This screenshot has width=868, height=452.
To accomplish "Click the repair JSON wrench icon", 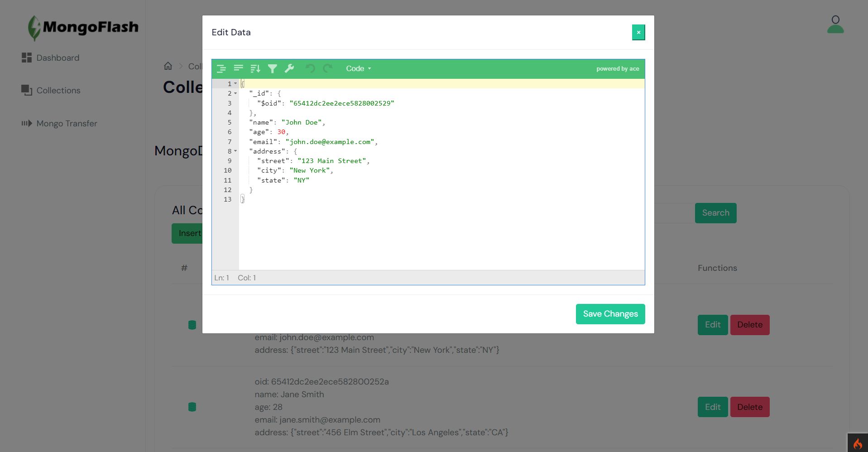I will [x=289, y=69].
